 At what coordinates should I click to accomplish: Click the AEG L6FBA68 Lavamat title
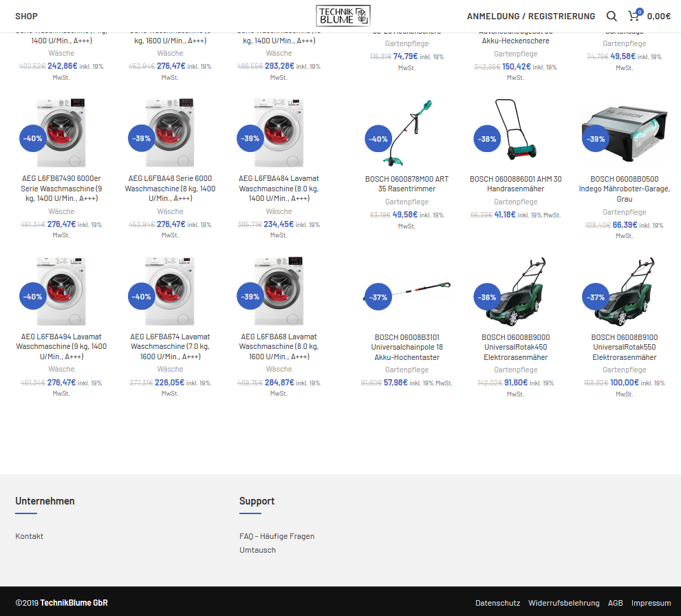[x=279, y=347]
